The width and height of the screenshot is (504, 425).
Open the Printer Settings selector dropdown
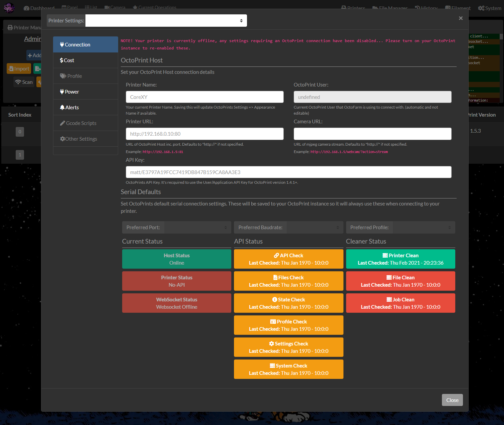166,20
